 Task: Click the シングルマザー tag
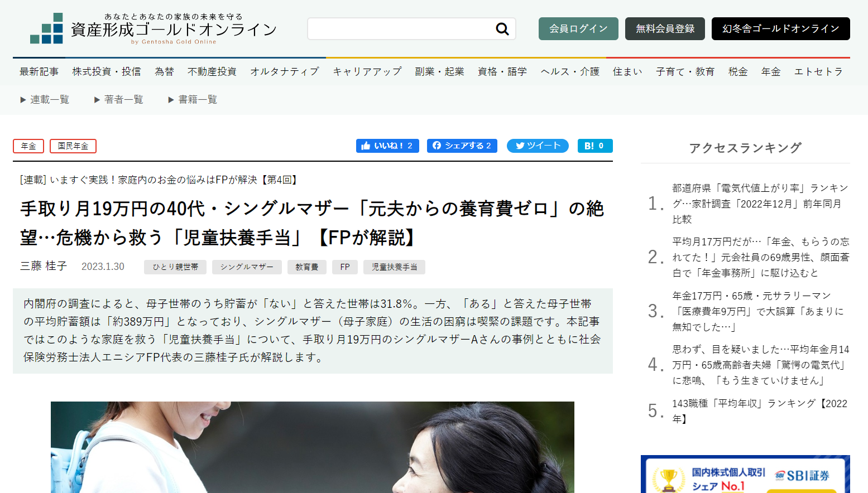[247, 267]
